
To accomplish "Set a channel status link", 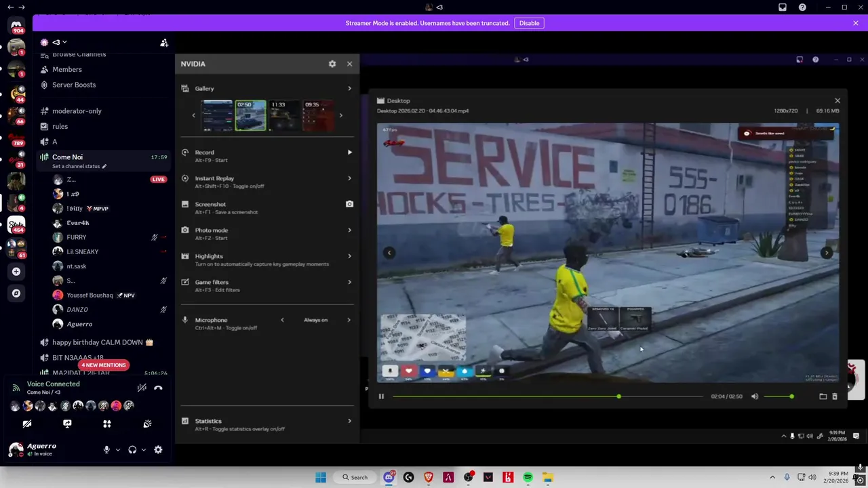I will [x=79, y=166].
